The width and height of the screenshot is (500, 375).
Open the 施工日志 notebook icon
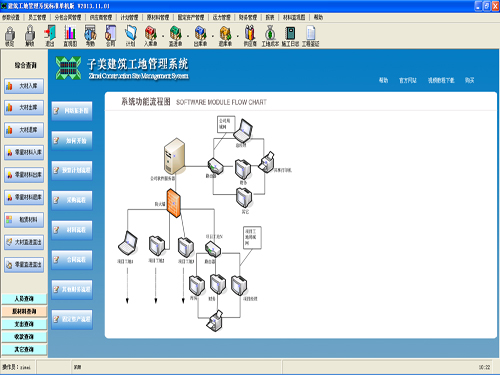[290, 35]
